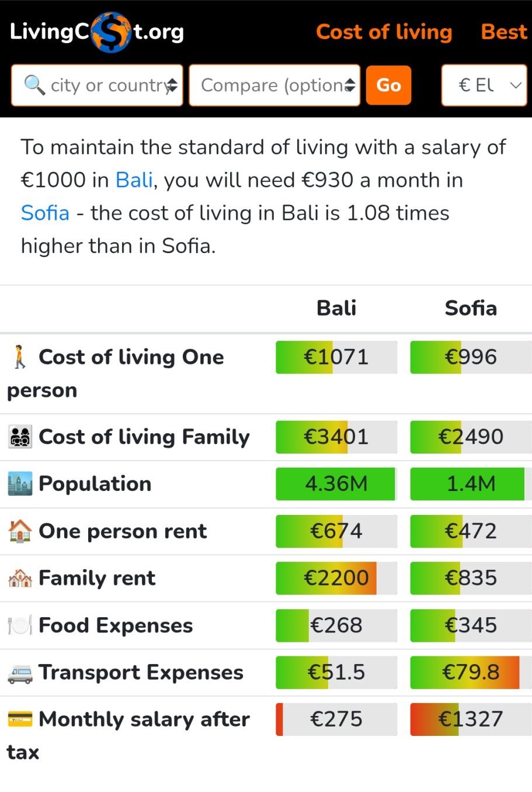Image resolution: width=532 pixels, height=792 pixels.
Task: Open the Cost of living menu
Action: tap(384, 32)
